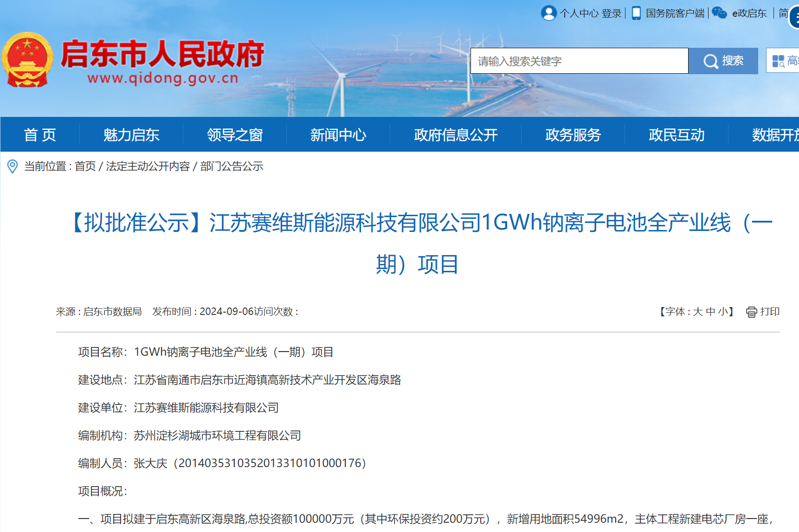The width and height of the screenshot is (799, 532).
Task: Open the 国务院客户端 mobile app icon
Action: [x=636, y=13]
